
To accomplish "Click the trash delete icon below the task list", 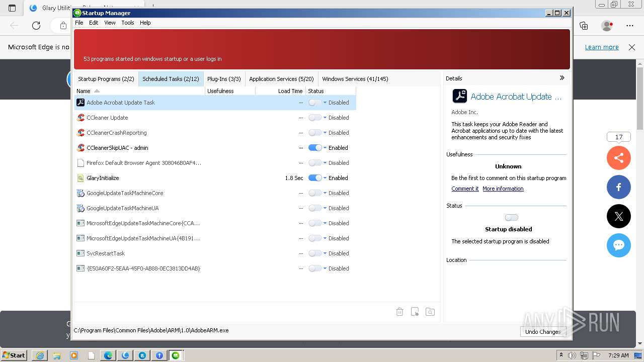I will tap(399, 312).
